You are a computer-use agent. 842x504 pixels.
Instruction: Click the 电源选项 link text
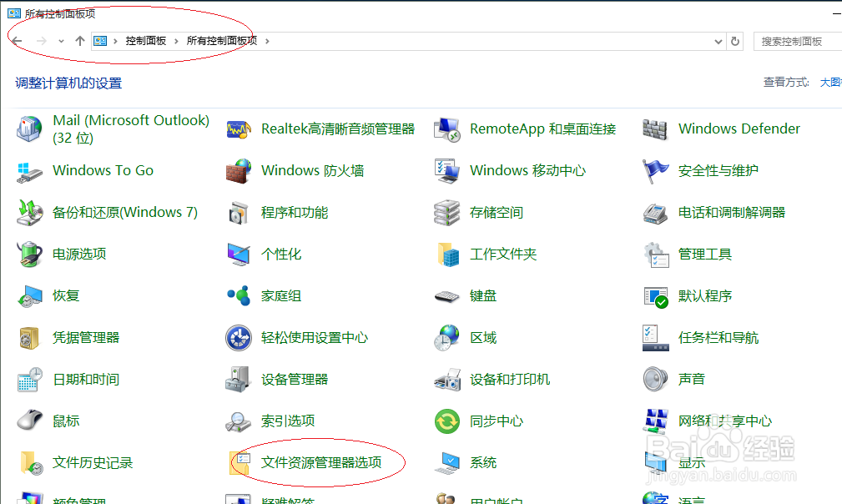click(x=79, y=254)
